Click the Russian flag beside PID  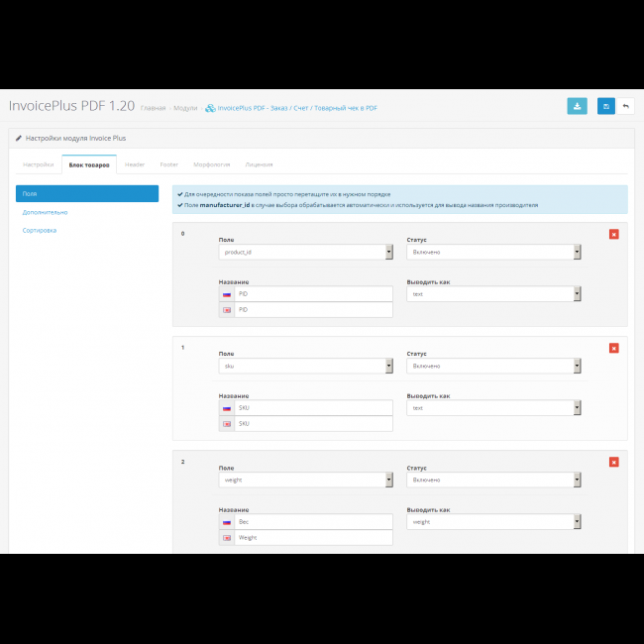click(227, 294)
